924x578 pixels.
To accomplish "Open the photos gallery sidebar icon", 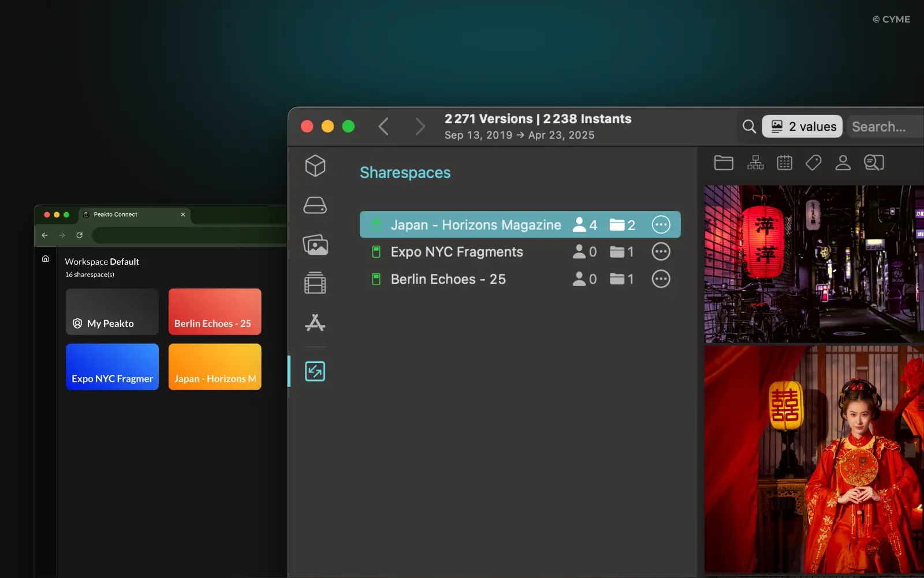I will click(315, 245).
